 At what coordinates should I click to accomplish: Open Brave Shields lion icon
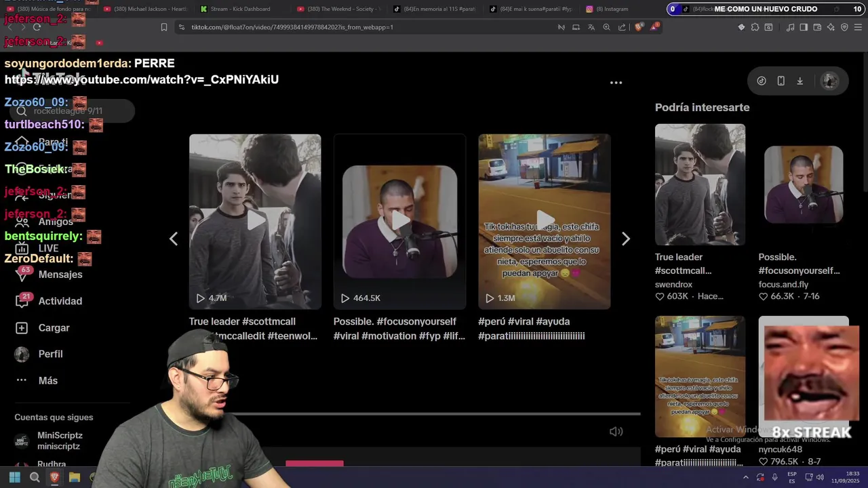click(639, 27)
